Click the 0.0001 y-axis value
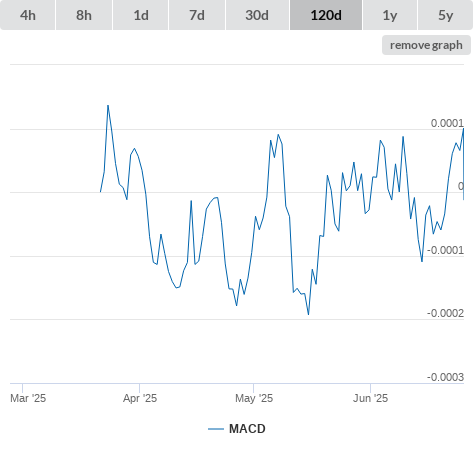Image resolution: width=474 pixels, height=455 pixels. coord(447,123)
